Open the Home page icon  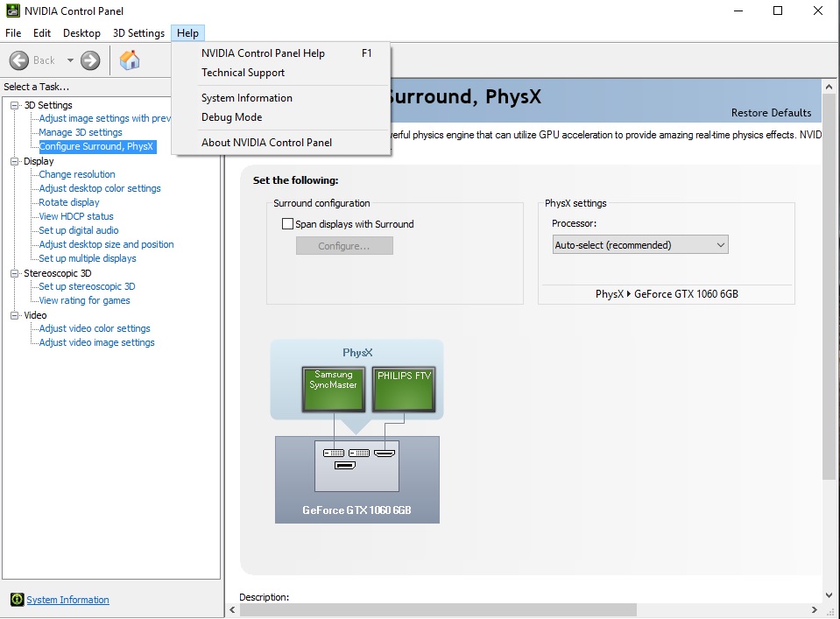[x=129, y=60]
